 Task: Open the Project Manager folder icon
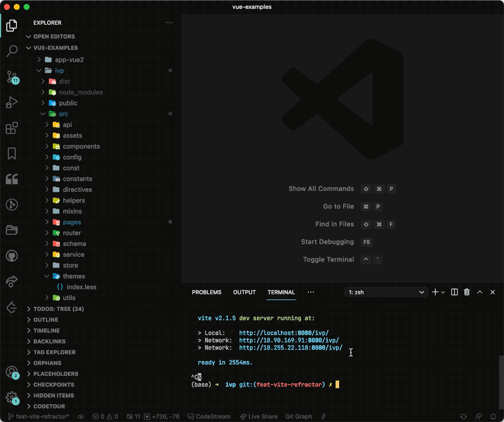click(12, 230)
